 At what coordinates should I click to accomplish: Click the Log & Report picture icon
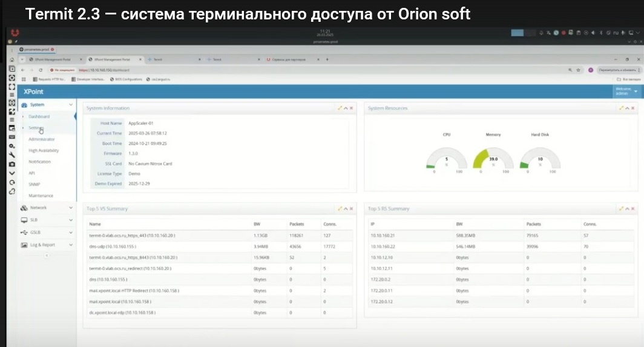click(x=24, y=245)
